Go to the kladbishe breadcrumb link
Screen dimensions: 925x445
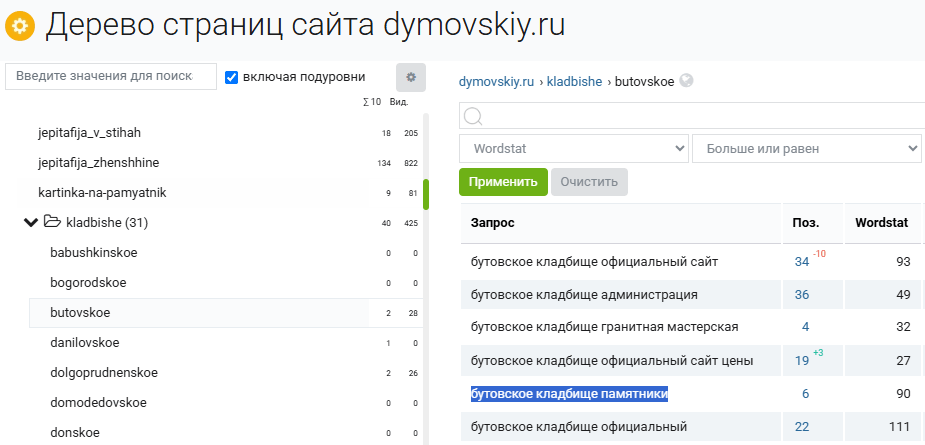[x=574, y=81]
